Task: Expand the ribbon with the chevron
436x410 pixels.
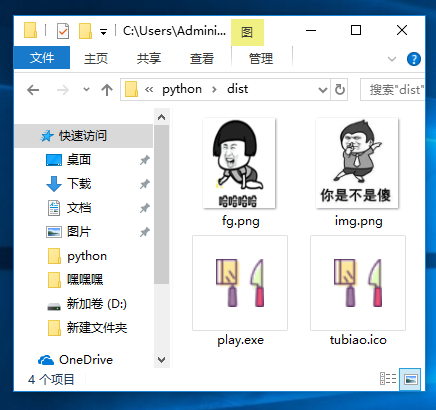Action: [392, 59]
